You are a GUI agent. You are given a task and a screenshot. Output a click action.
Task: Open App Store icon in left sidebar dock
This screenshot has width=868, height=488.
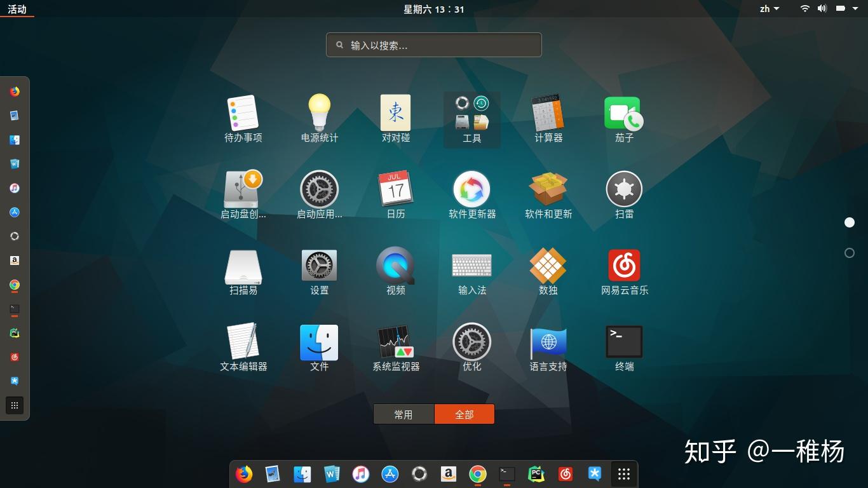15,212
